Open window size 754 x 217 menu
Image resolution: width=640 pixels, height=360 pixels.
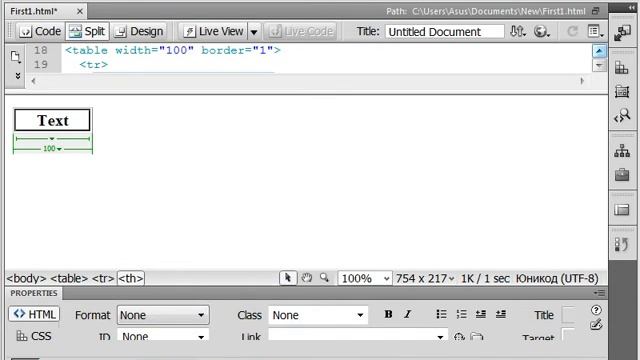pos(425,278)
